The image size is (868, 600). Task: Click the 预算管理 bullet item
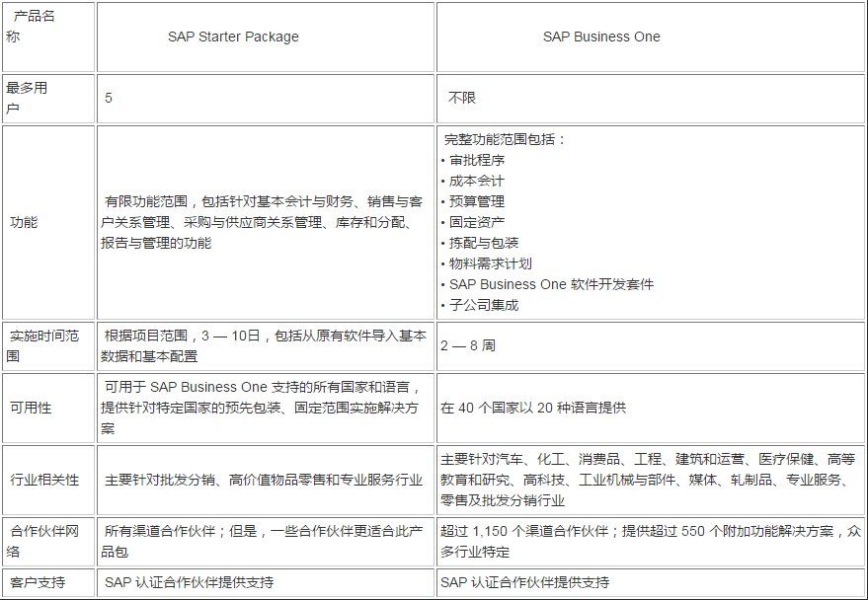coord(473,202)
